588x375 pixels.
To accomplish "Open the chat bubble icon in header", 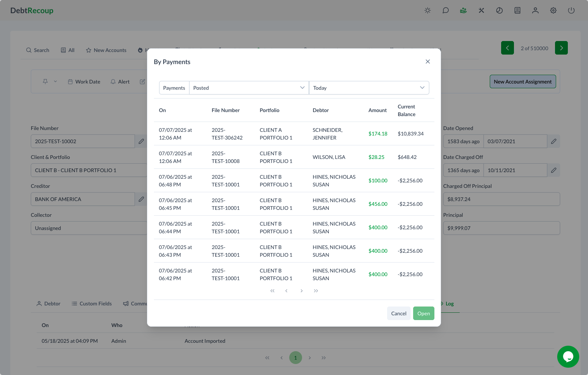I will pos(445,11).
